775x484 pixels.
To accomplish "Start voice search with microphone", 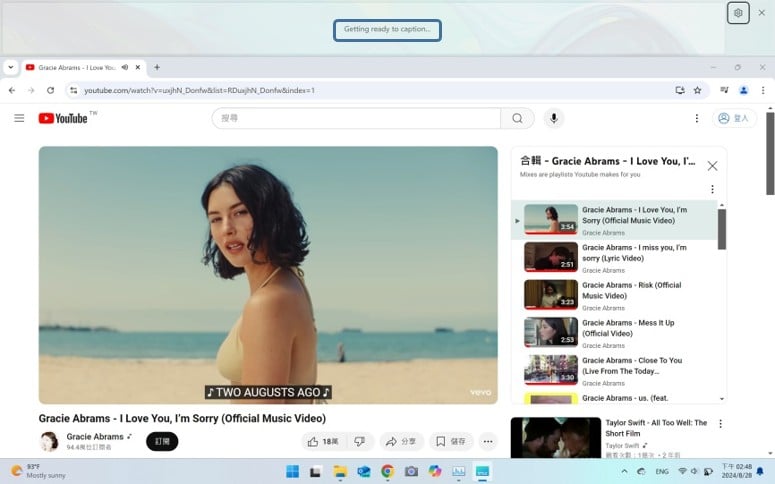I will (x=554, y=118).
